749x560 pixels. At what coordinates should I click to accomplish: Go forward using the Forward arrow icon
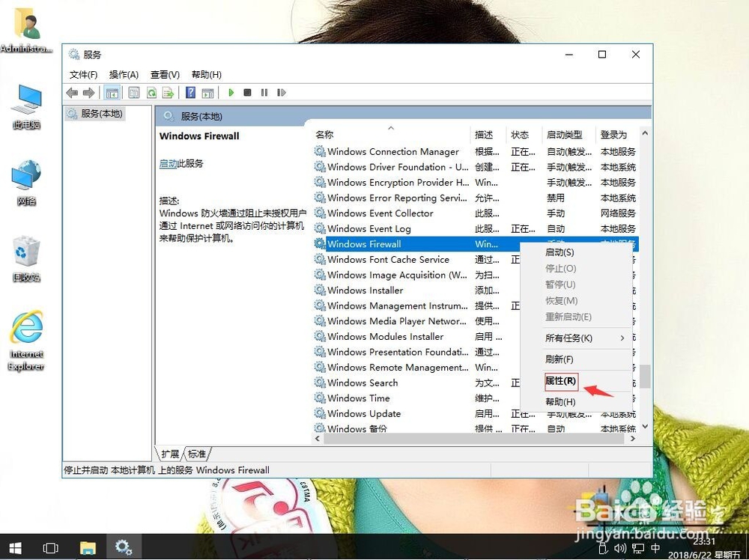pos(88,92)
